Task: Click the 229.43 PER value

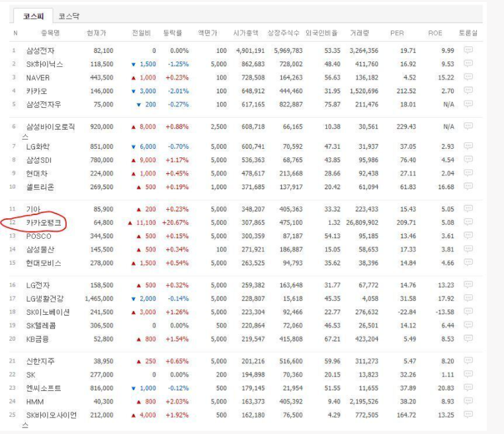Action: coord(406,126)
